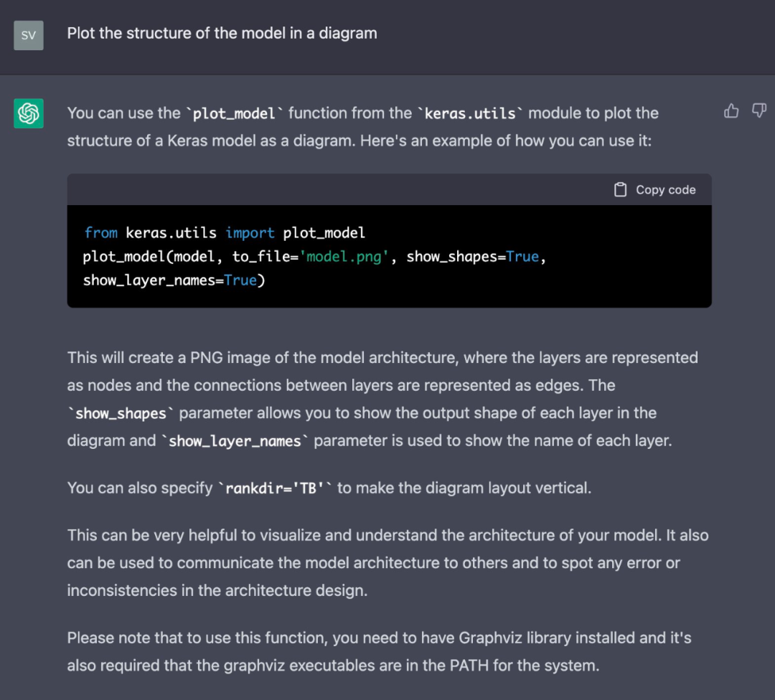Click the SV user avatar

(x=29, y=35)
